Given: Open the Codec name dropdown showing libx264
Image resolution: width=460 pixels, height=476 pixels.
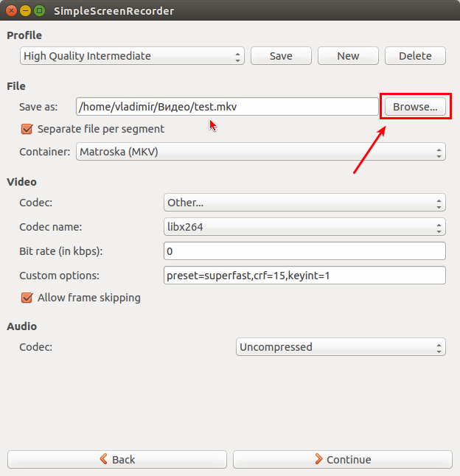Looking at the screenshot, I should point(304,227).
